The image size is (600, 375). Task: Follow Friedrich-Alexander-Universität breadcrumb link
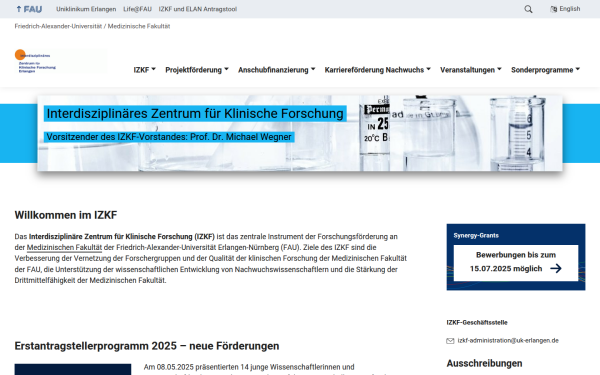coord(58,26)
